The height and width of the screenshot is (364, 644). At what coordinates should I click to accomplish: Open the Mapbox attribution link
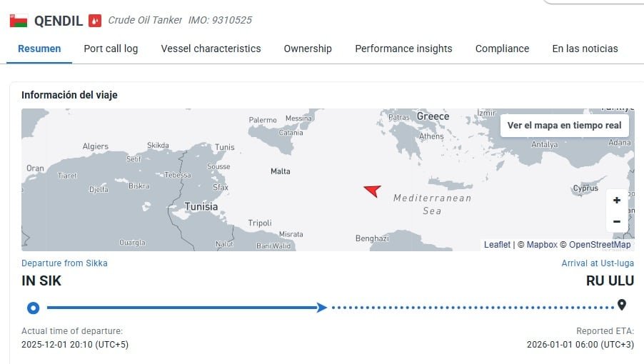pyautogui.click(x=542, y=245)
